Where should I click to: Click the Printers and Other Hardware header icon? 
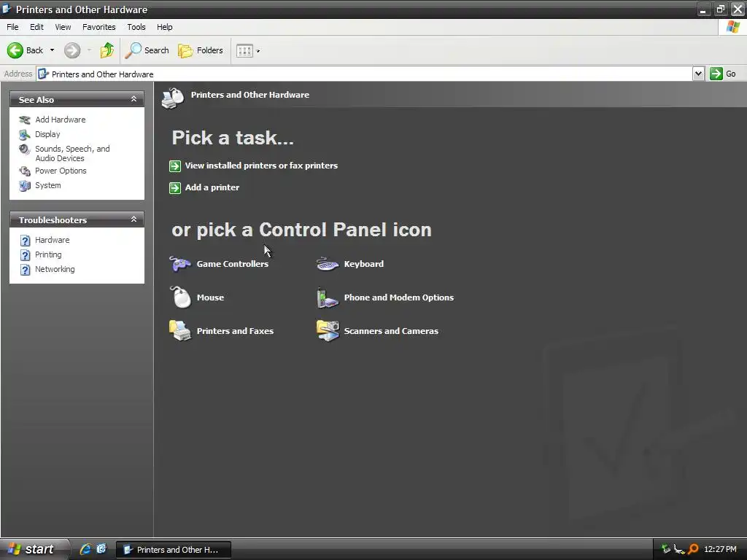[172, 98]
